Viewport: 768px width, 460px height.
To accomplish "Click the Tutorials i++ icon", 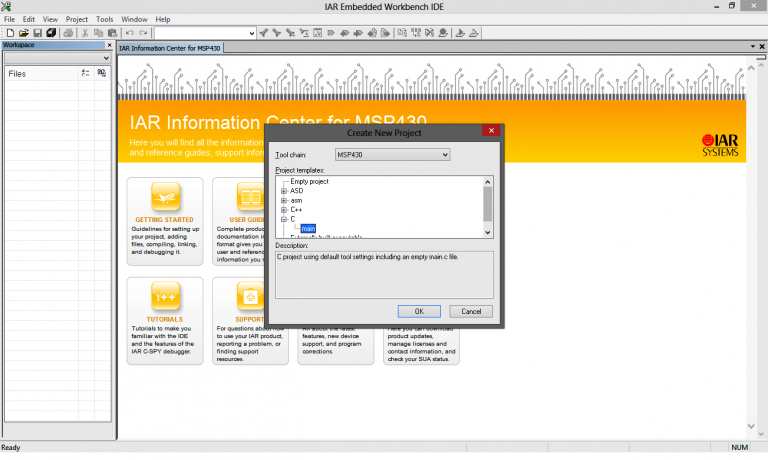I will click(165, 296).
